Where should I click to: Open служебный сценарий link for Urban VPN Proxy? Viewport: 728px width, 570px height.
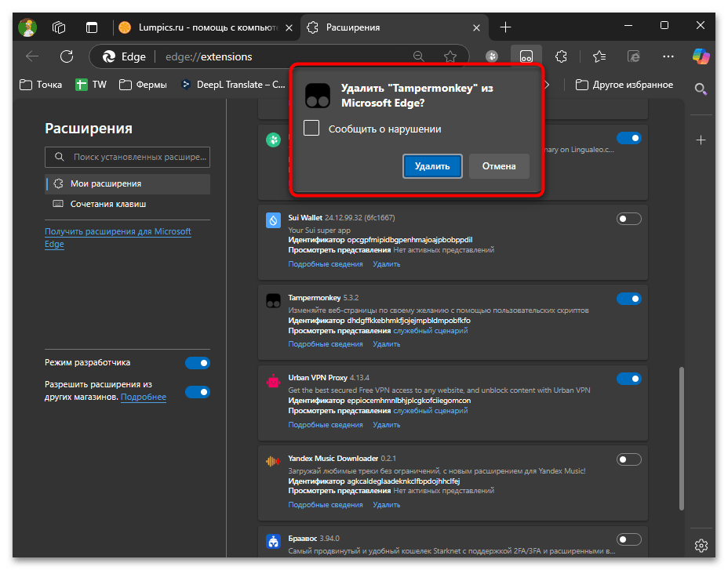coord(431,411)
